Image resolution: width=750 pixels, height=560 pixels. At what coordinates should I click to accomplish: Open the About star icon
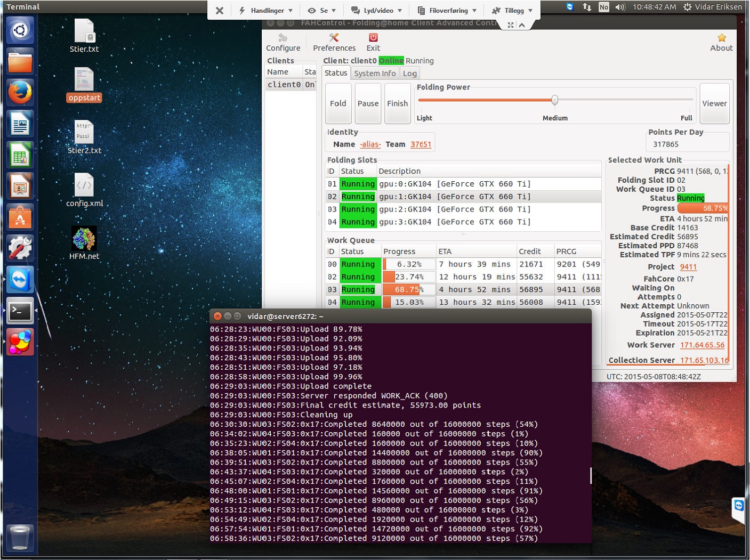click(721, 43)
